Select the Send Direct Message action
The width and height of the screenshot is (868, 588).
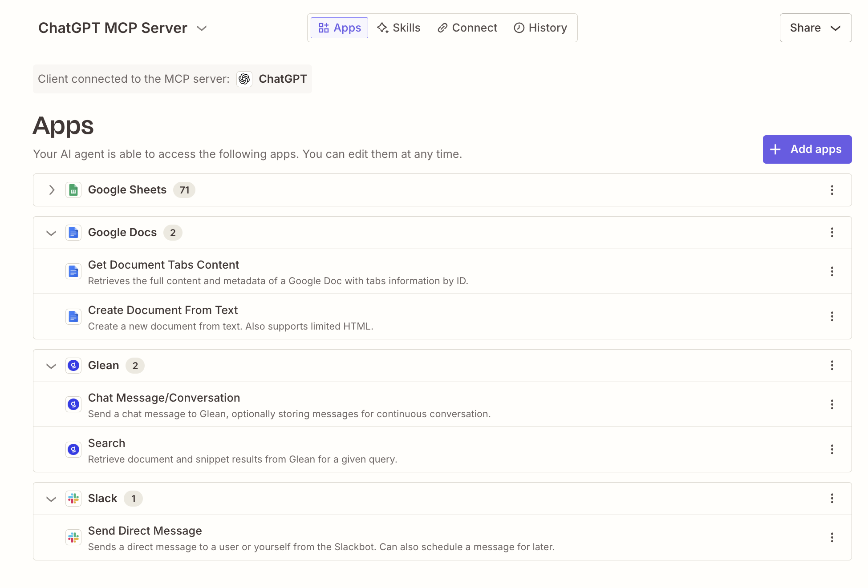[145, 531]
